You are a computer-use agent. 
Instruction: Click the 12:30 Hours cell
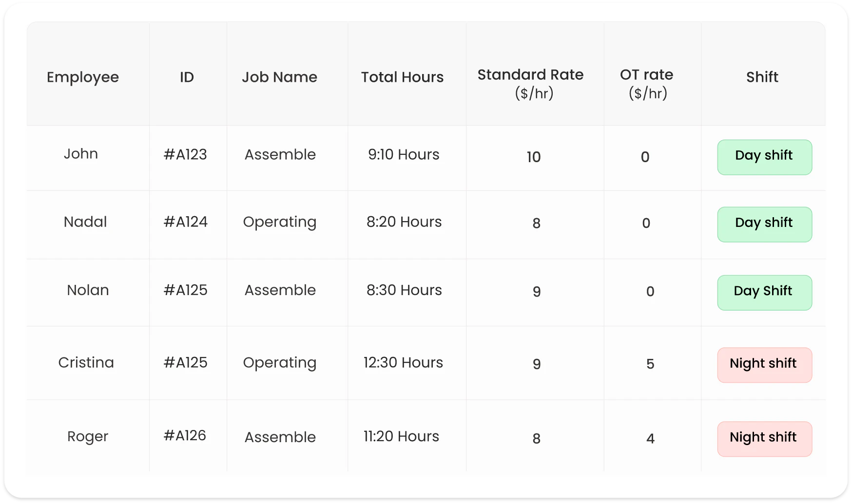[403, 363]
